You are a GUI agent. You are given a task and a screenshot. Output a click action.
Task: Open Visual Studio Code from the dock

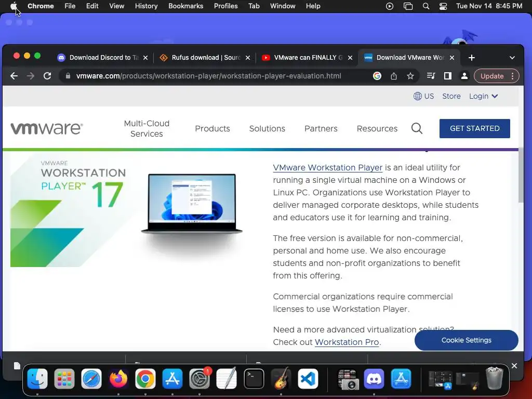click(308, 379)
